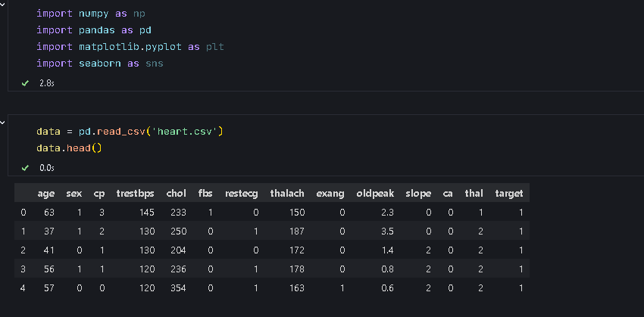Click the 'restecg' column header
Viewport: 644px width, 317px height.
coord(242,194)
